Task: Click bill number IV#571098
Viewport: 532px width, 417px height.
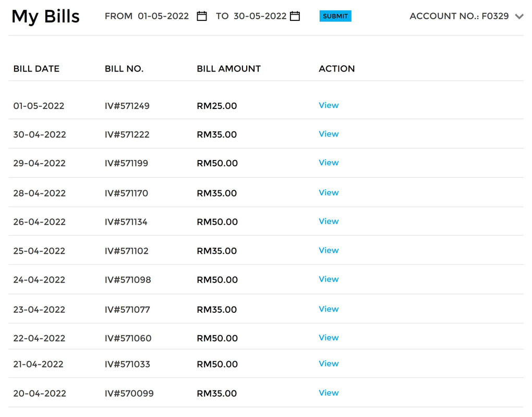Action: click(x=128, y=280)
